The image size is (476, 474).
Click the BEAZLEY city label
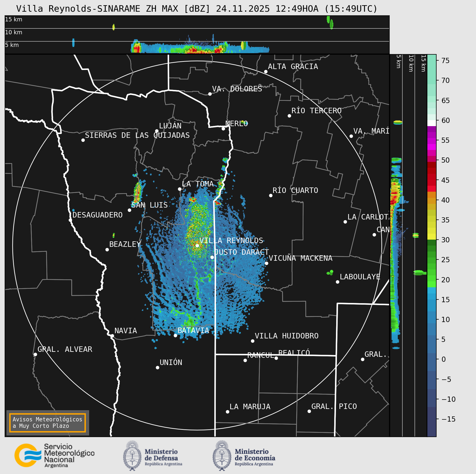pyautogui.click(x=125, y=244)
